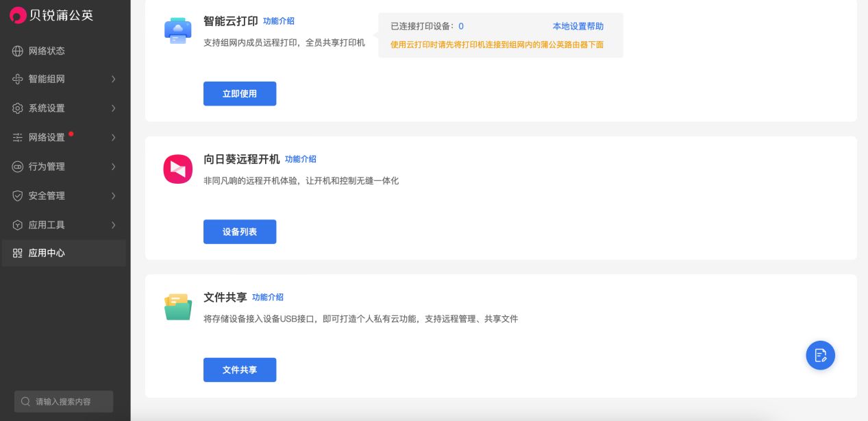Expand 智能组网 chevron arrow
The height and width of the screenshot is (421, 868).
pyautogui.click(x=114, y=79)
